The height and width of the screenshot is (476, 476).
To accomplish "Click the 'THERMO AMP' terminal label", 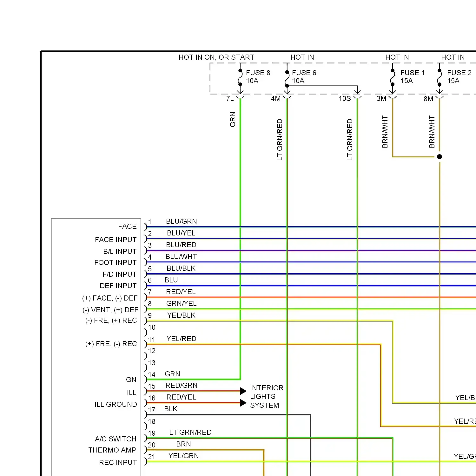I will (x=112, y=450).
